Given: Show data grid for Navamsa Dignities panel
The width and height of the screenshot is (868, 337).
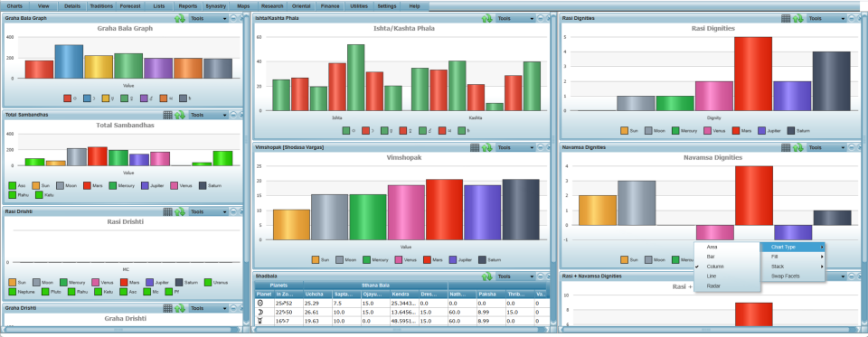Looking at the screenshot, I should pos(786,148).
